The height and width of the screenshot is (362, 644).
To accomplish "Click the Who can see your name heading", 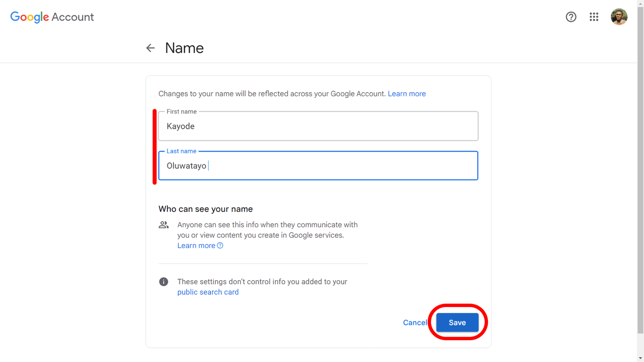I will (x=206, y=209).
